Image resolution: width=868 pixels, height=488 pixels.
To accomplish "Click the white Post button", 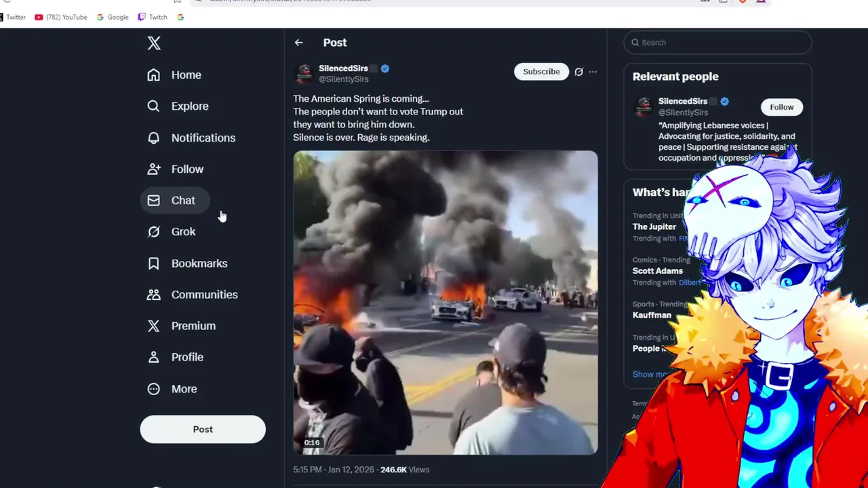I will [203, 429].
